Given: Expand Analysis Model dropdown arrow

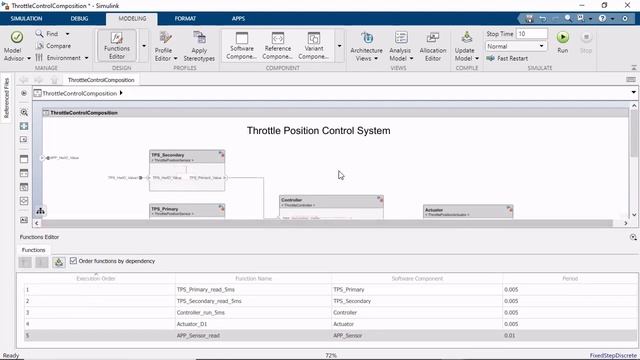Looking at the screenshot, I should point(411,58).
